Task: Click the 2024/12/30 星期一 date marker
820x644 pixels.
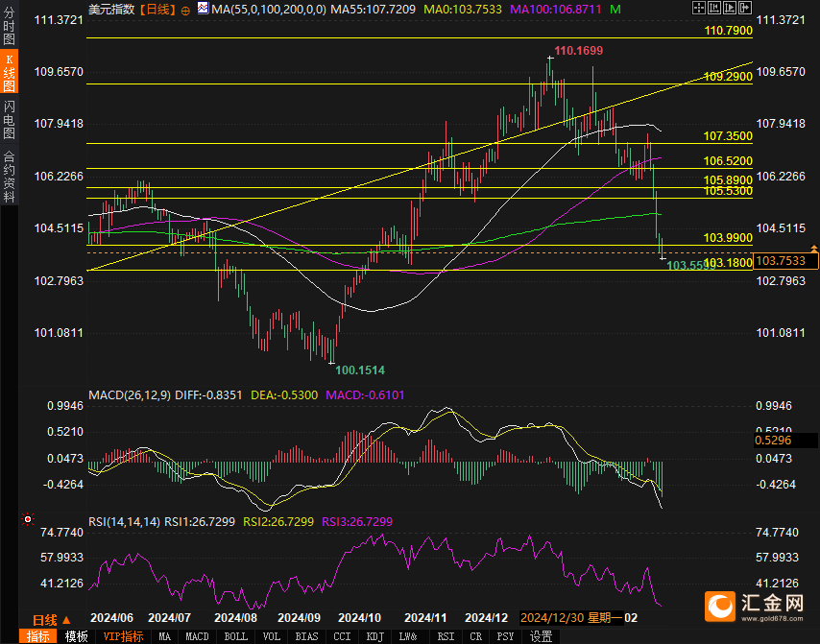Action: point(571,618)
